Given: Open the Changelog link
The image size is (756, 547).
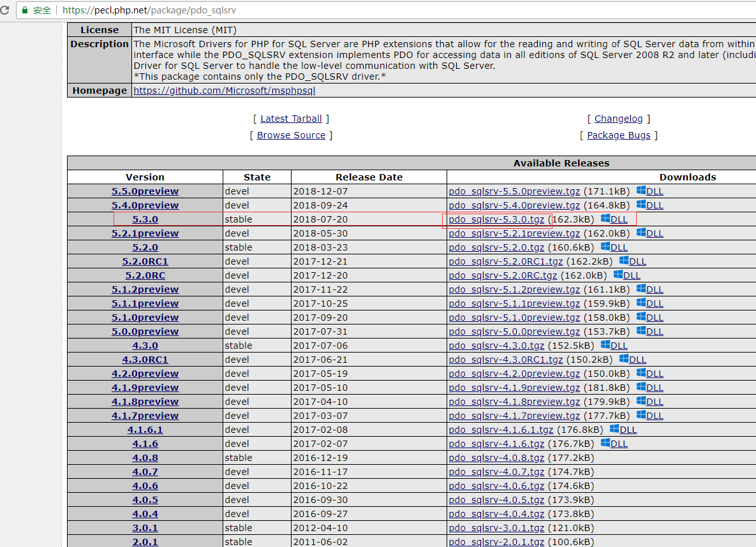Looking at the screenshot, I should 618,119.
